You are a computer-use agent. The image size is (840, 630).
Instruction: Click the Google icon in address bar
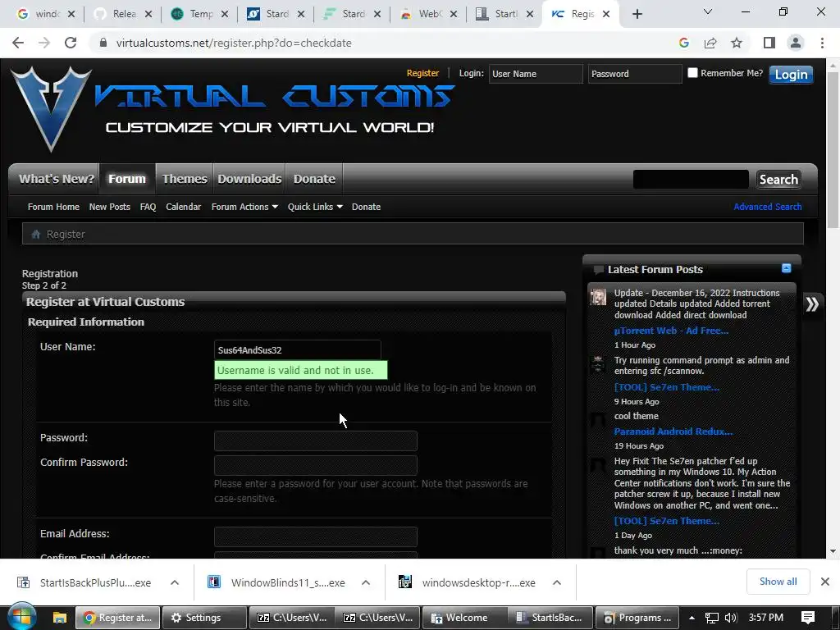click(x=684, y=43)
